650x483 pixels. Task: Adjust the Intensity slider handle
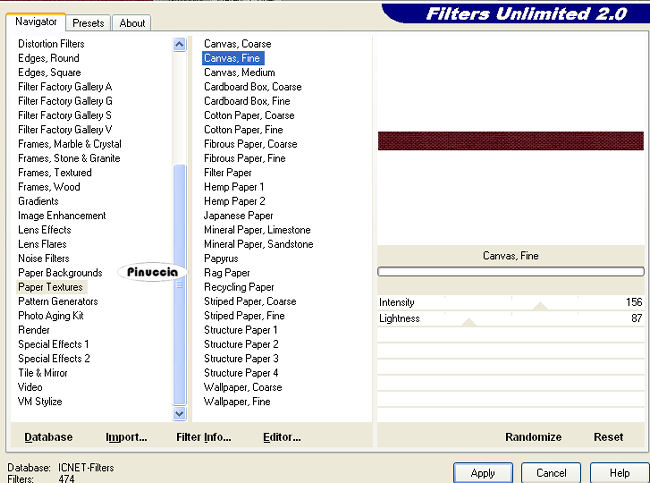click(x=540, y=306)
